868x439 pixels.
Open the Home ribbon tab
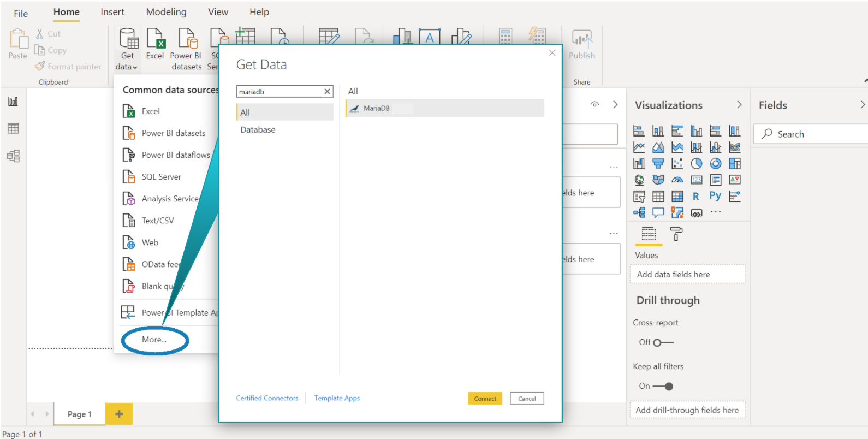point(67,12)
